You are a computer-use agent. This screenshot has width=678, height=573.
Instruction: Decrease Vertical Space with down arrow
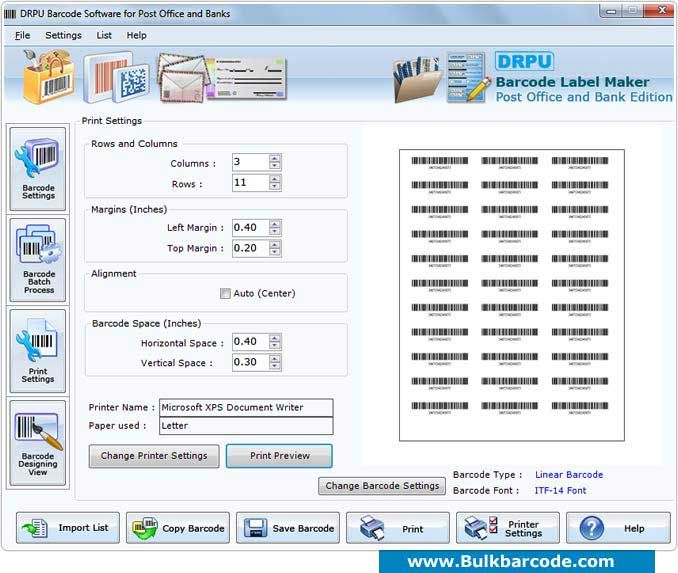275,366
